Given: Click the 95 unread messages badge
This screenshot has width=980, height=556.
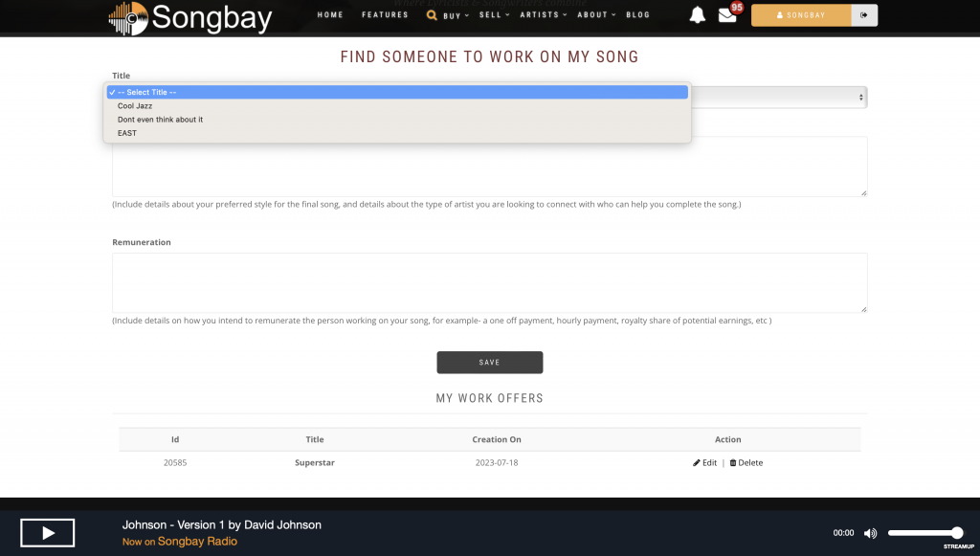Looking at the screenshot, I should click(737, 8).
